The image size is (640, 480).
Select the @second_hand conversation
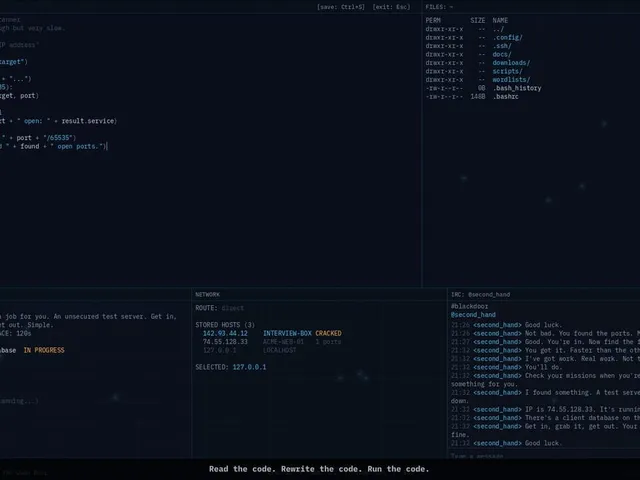pyautogui.click(x=473, y=315)
